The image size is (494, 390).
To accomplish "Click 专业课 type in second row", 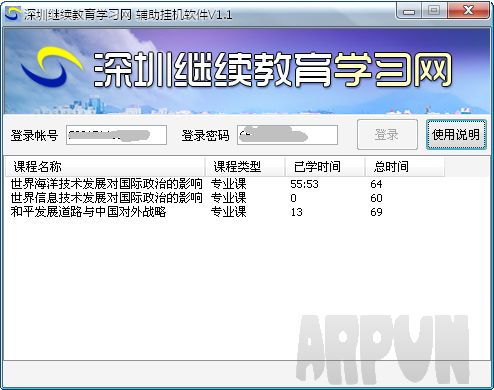I will [229, 198].
